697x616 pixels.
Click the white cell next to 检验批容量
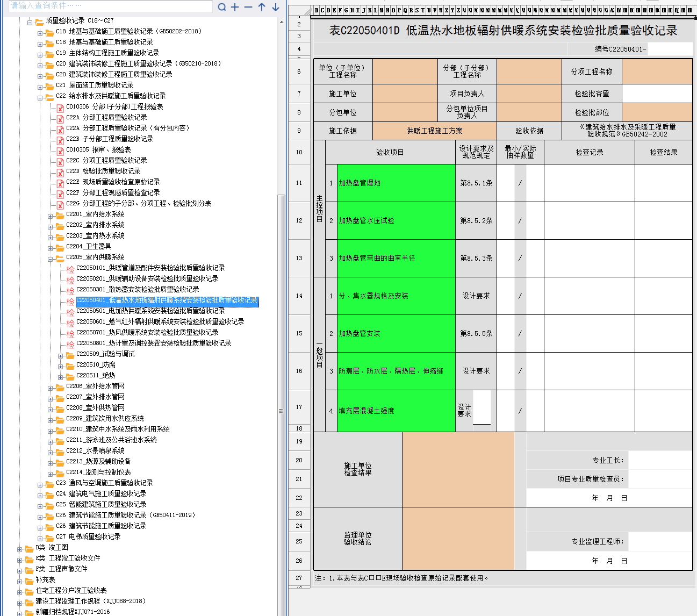tap(657, 94)
